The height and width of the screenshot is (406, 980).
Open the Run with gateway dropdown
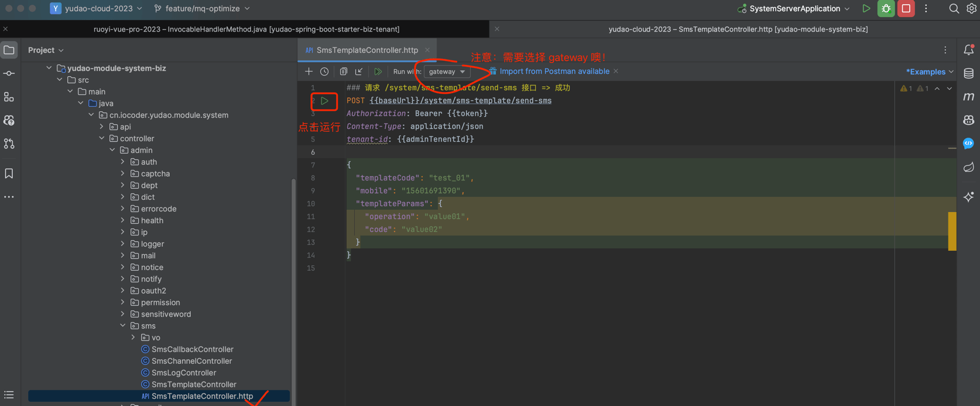[x=447, y=71]
